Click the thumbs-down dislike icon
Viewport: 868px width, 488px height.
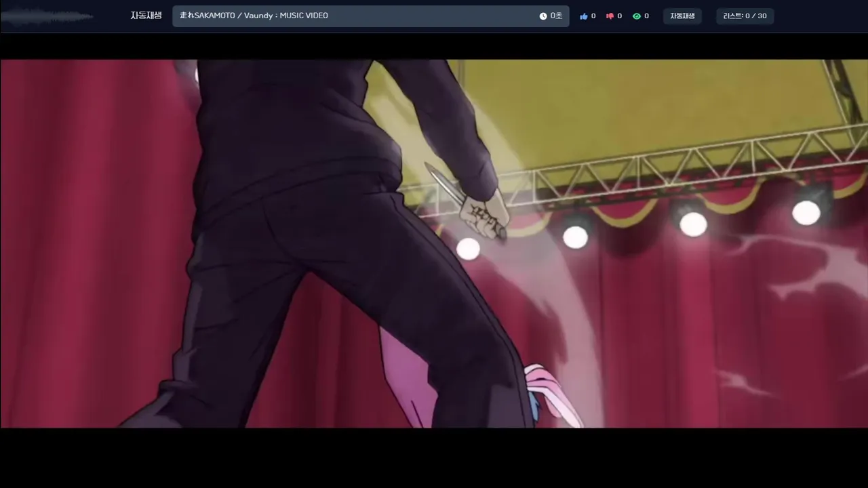pyautogui.click(x=610, y=16)
